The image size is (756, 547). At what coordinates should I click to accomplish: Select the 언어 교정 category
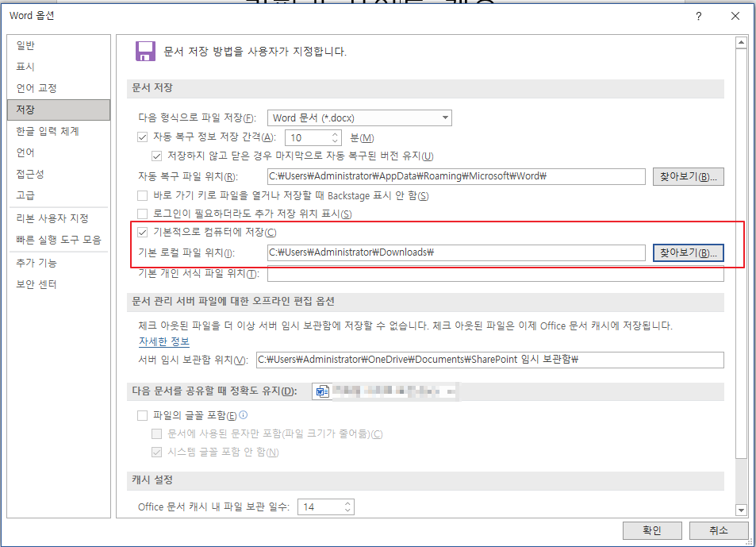[59, 88]
